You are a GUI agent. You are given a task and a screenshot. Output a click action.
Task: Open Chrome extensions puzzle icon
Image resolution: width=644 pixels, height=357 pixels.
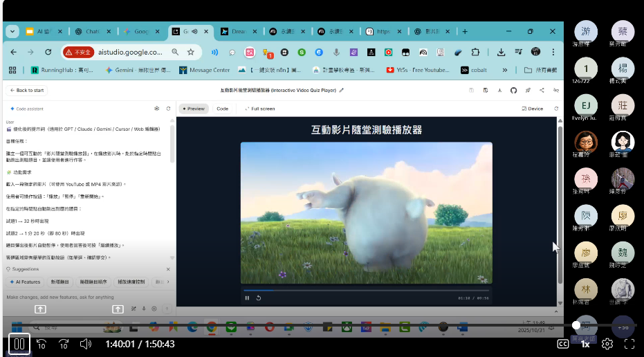(475, 52)
